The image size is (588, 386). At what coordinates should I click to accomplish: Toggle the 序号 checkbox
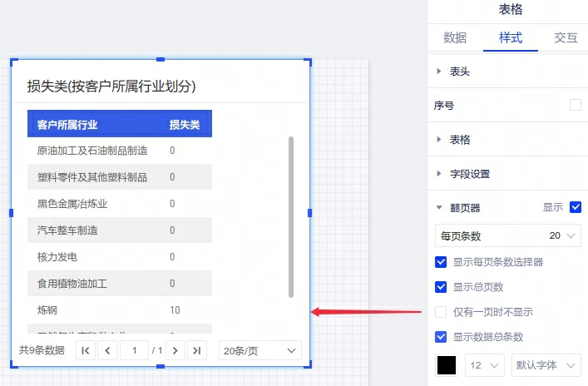tap(575, 105)
